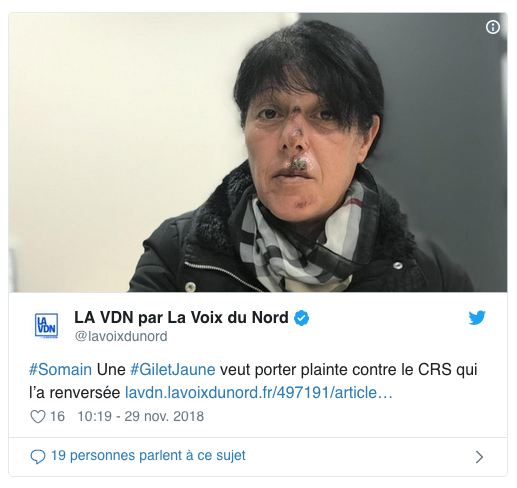Click the like count 16
The height and width of the screenshot is (488, 517).
(57, 417)
